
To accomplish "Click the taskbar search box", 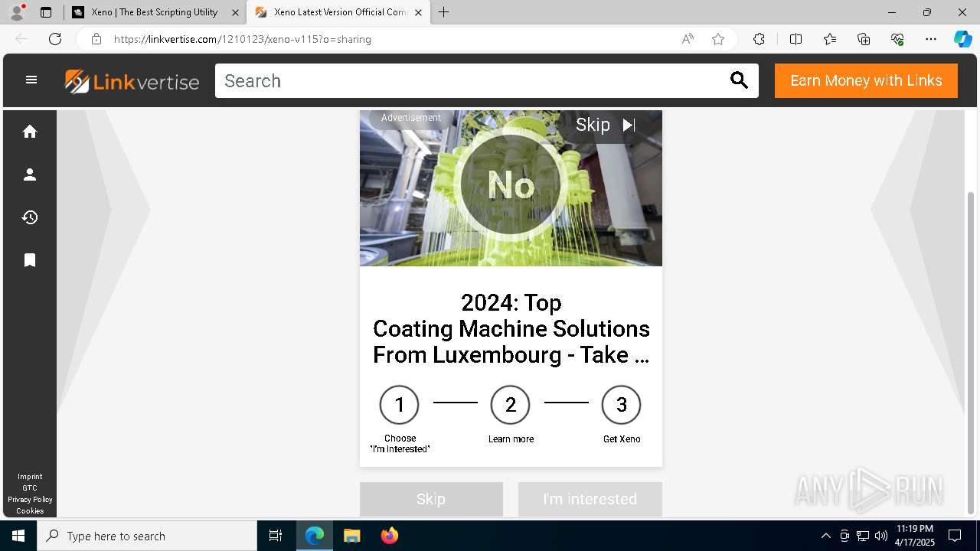I will pyautogui.click(x=147, y=536).
